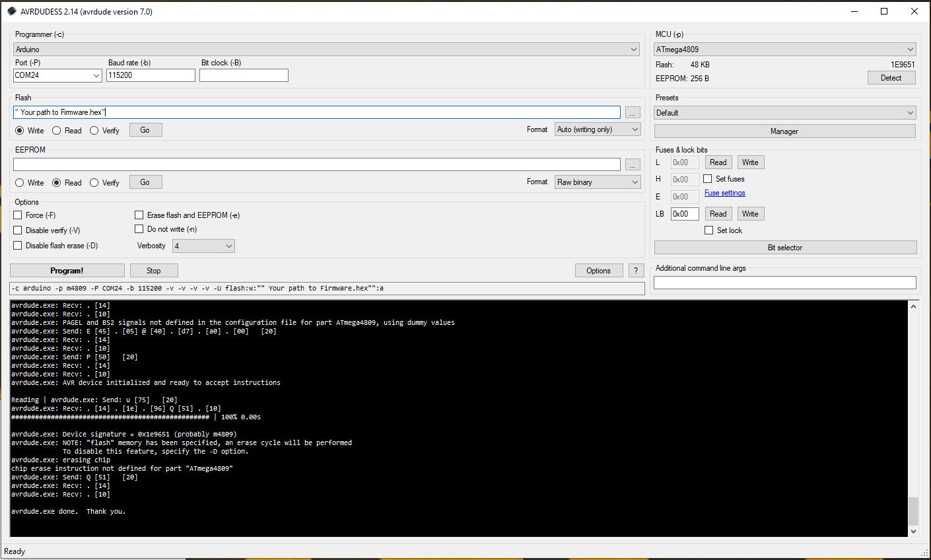This screenshot has width=931, height=560.
Task: Open the presets Manager button
Action: pos(784,131)
